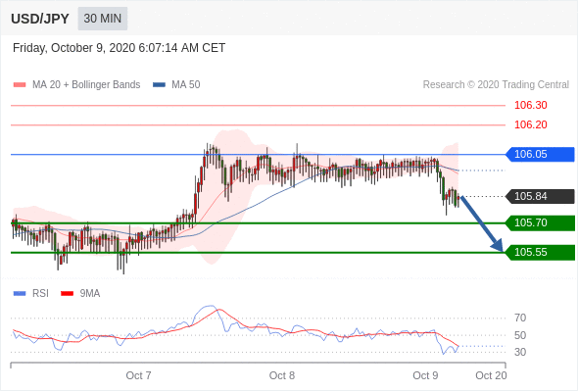Screen dimensions: 578x392
Task: Select the USD/JPY pair title
Action: (40, 19)
